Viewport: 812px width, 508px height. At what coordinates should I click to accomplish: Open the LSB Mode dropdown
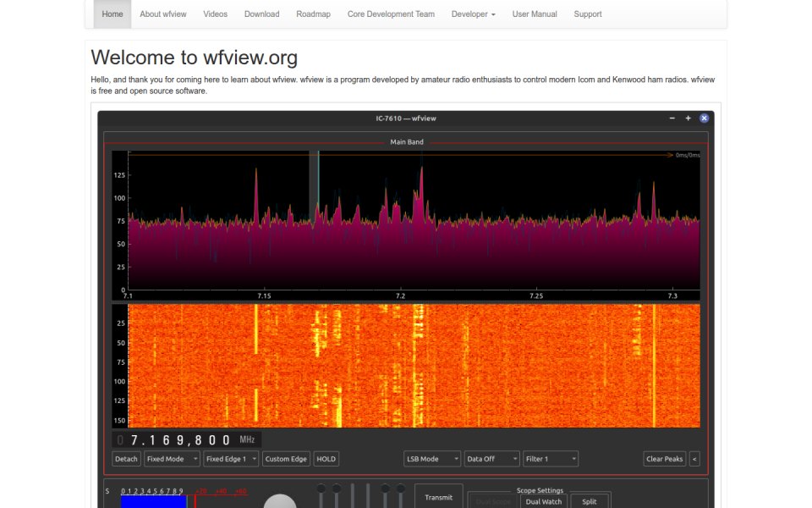coord(432,459)
